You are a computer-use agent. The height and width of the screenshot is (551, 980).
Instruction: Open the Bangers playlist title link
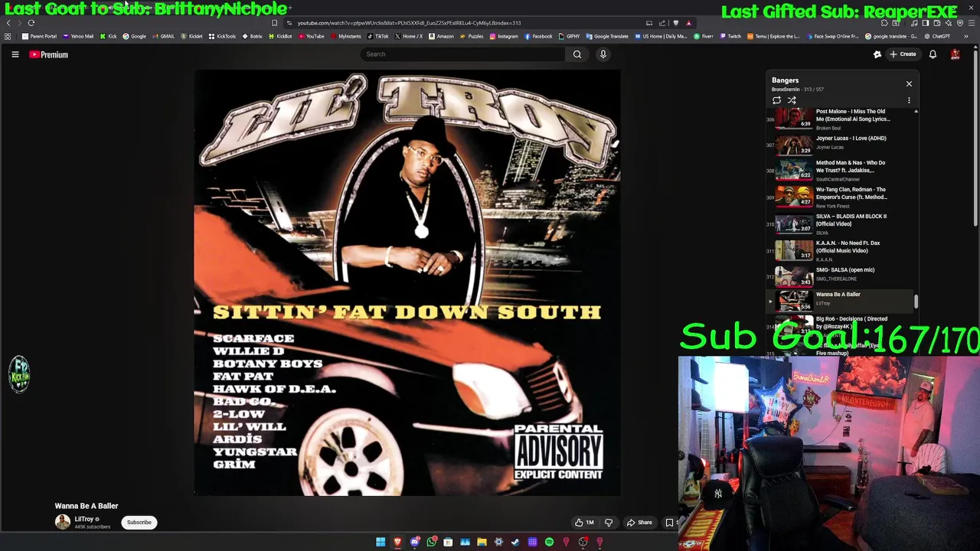coord(785,80)
